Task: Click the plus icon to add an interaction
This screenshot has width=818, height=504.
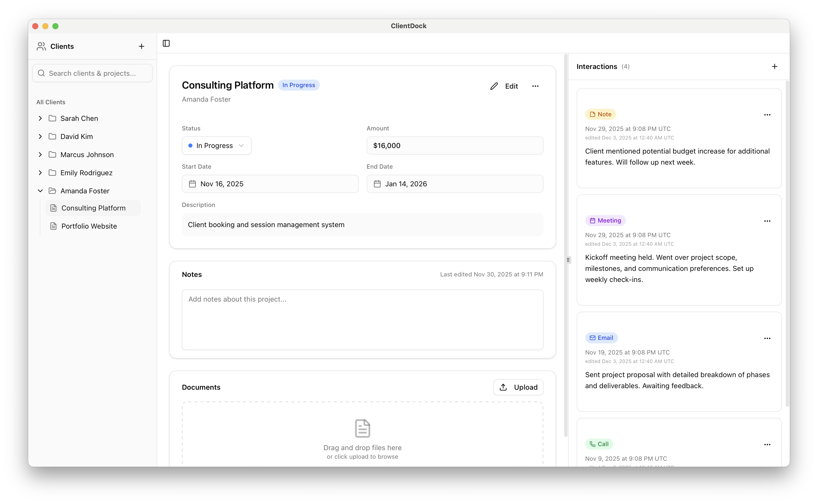Action: point(774,66)
